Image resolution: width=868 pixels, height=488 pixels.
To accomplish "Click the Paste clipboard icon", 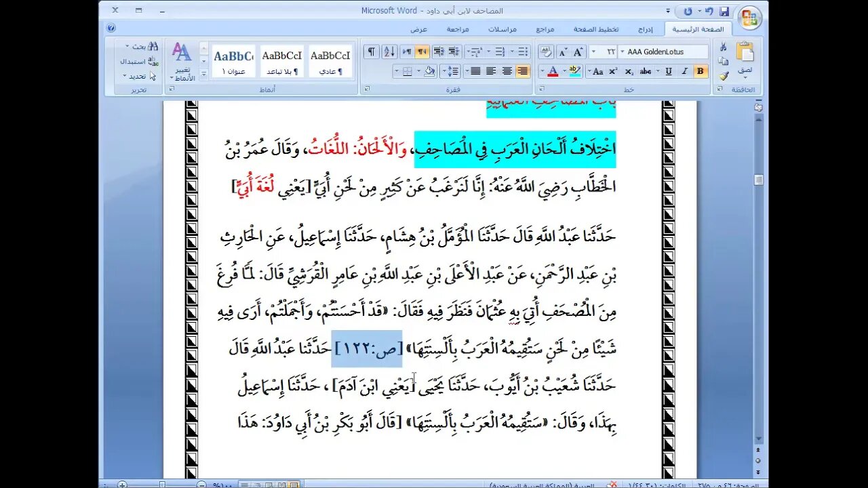I will point(745,52).
